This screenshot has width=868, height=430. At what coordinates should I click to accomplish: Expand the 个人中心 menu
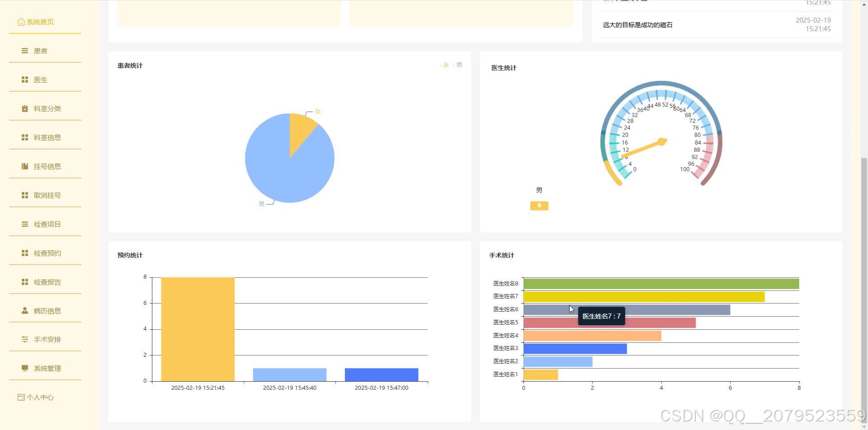[45, 397]
